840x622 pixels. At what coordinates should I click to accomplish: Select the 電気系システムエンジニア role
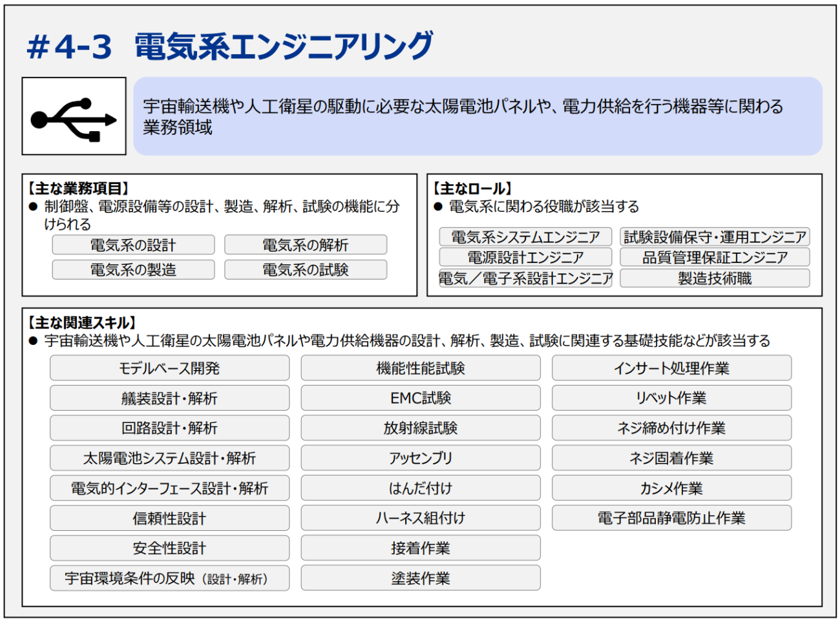[525, 237]
